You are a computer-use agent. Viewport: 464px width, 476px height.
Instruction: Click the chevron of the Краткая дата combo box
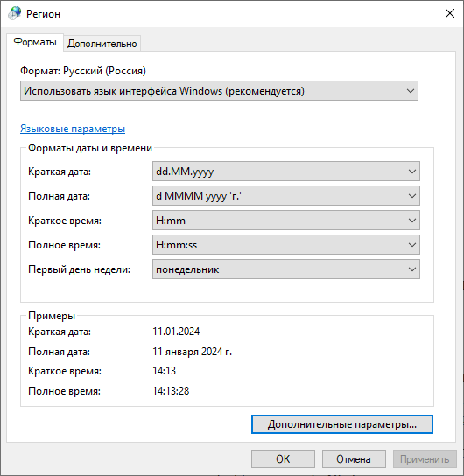click(412, 171)
